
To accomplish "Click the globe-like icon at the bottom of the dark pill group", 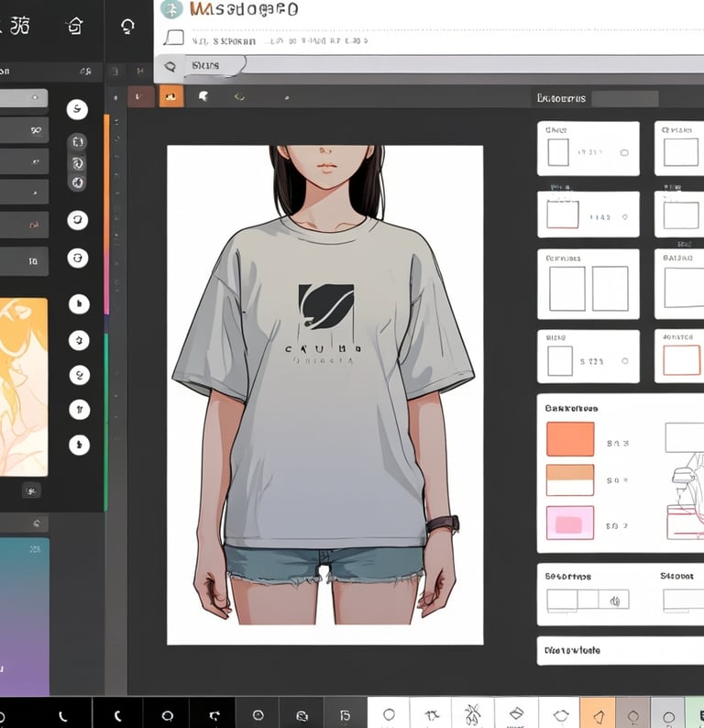I will 78,182.
